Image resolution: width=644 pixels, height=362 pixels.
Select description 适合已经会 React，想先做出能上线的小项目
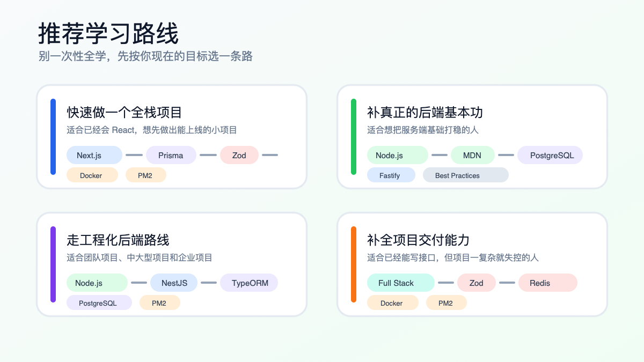coord(152,130)
